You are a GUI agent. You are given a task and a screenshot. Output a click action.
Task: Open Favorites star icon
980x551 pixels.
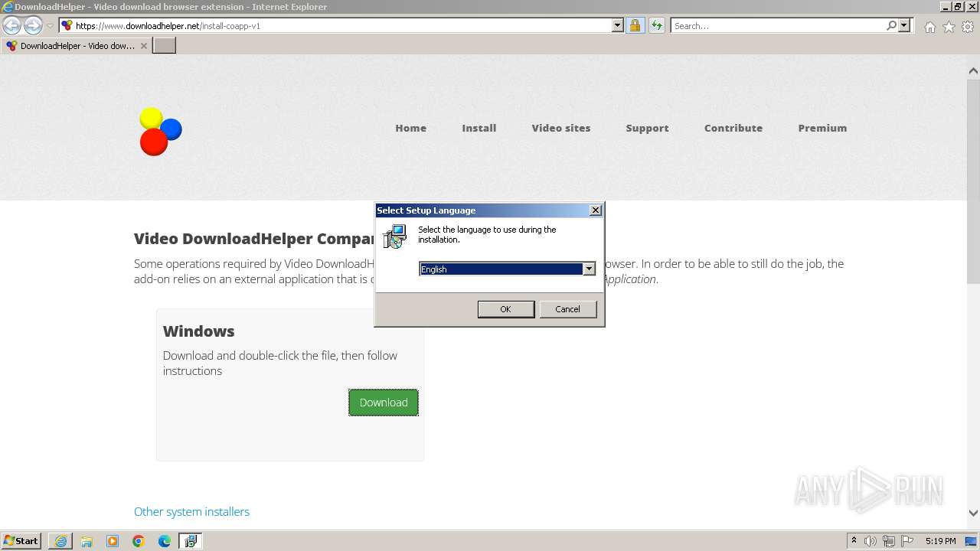click(x=949, y=27)
